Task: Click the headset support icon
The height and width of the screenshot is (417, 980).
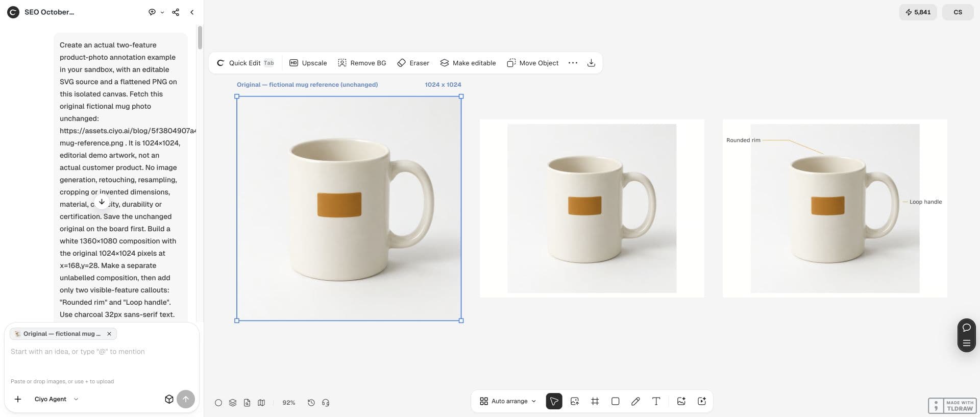Action: [326, 403]
